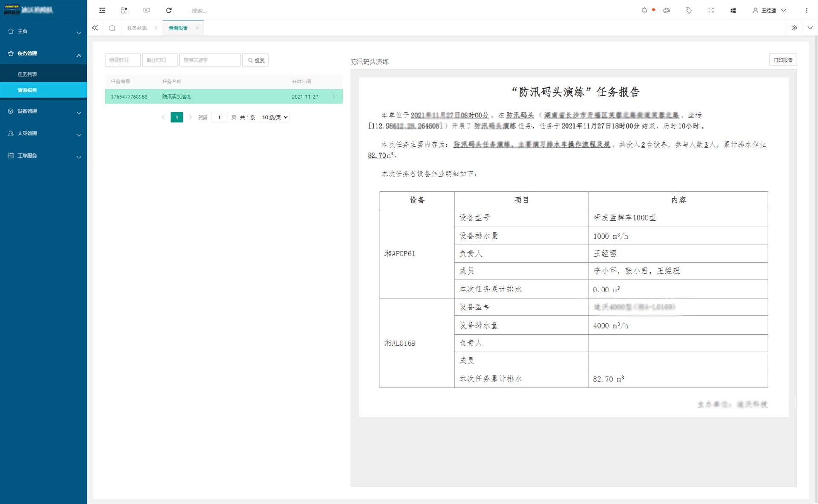Open 王经理 user account dropdown
The image size is (818, 504).
click(769, 10)
